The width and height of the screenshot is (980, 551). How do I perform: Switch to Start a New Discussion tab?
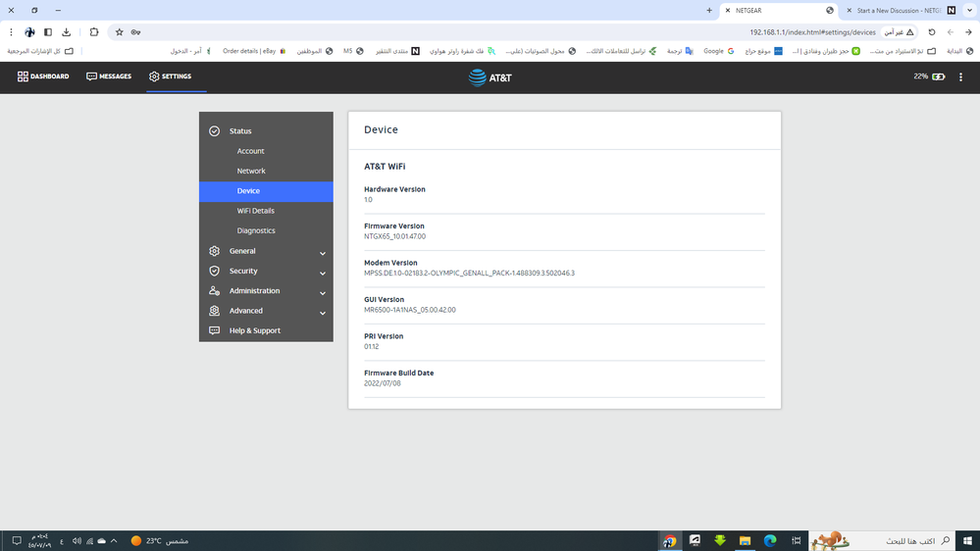click(898, 10)
